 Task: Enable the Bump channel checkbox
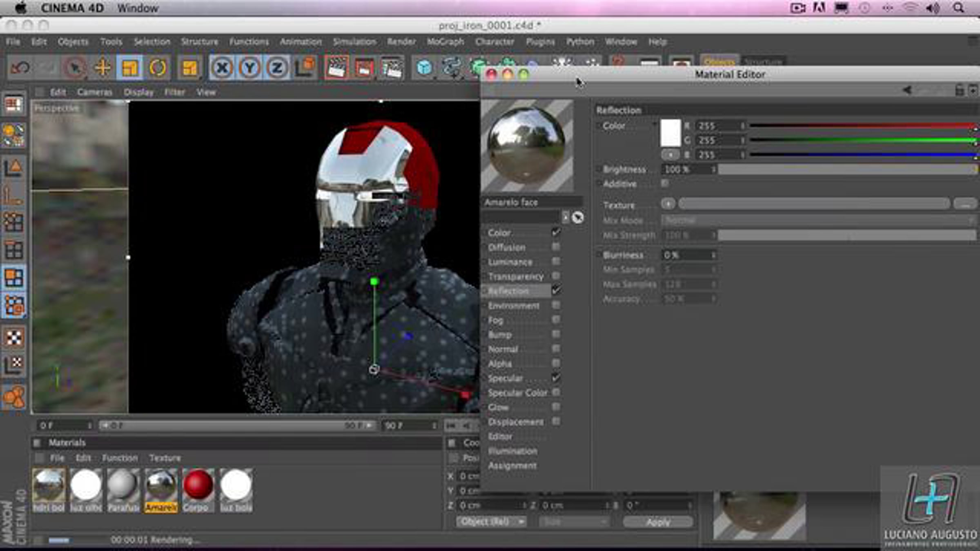pos(556,334)
